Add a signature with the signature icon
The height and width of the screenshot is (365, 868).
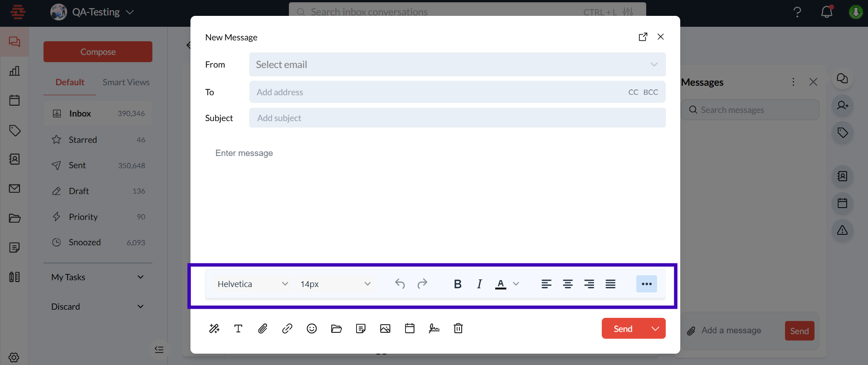(434, 329)
